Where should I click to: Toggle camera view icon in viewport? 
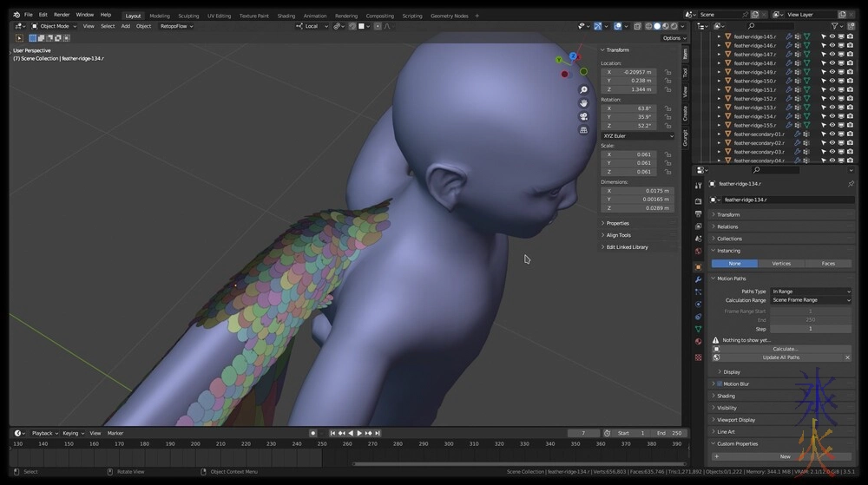tap(584, 116)
